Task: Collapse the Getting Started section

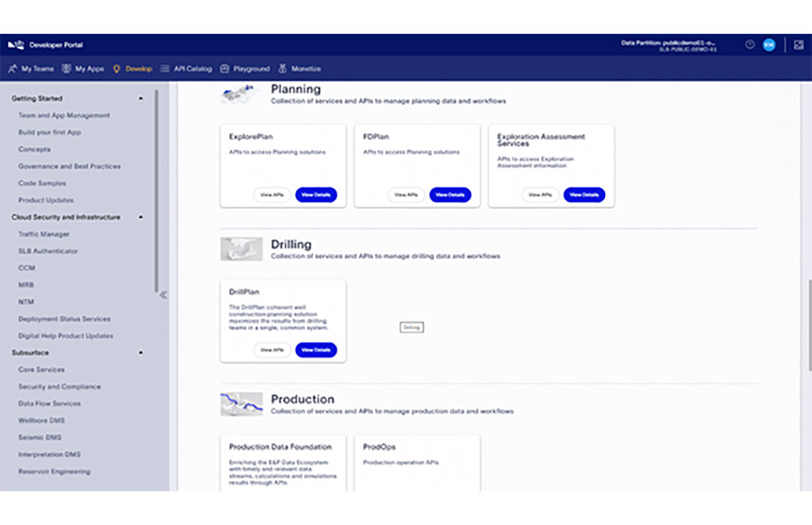Action: 142,98
